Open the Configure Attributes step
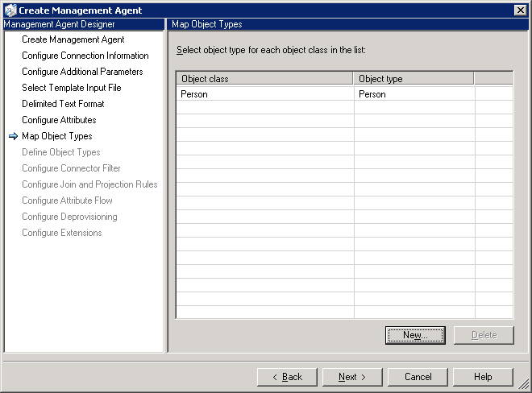Viewport: 532px width, 393px height. (x=59, y=120)
